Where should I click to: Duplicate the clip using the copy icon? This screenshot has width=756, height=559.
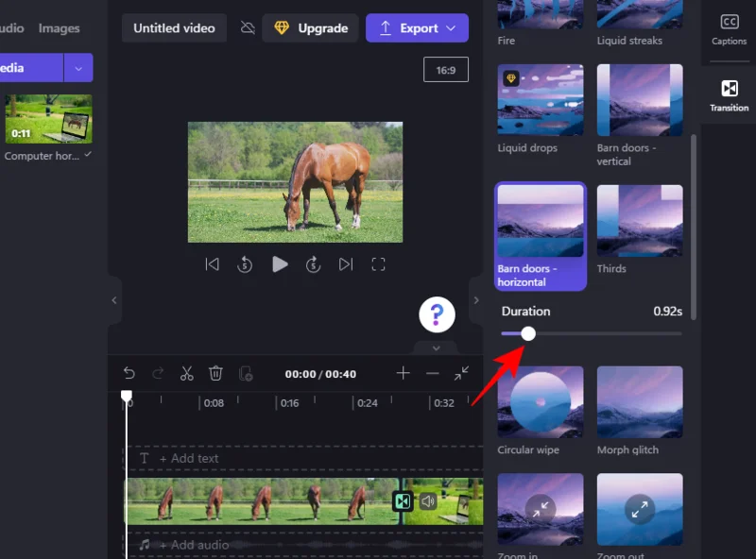point(247,373)
